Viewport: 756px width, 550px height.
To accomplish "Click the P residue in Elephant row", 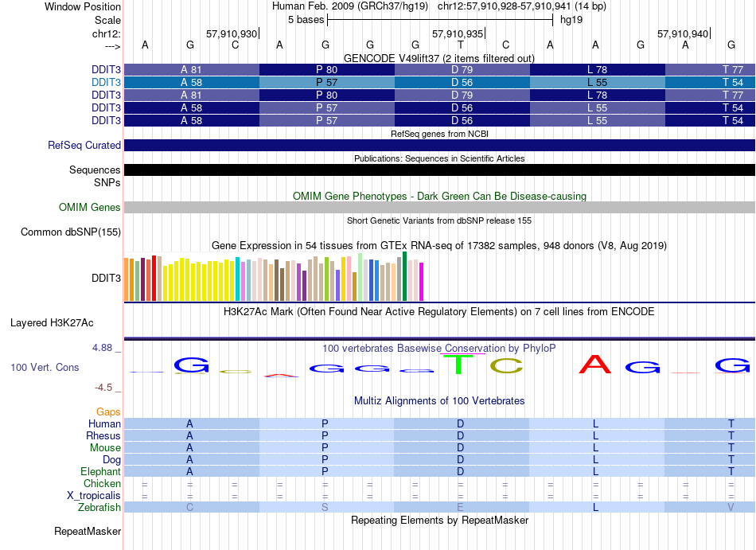I will tap(325, 471).
